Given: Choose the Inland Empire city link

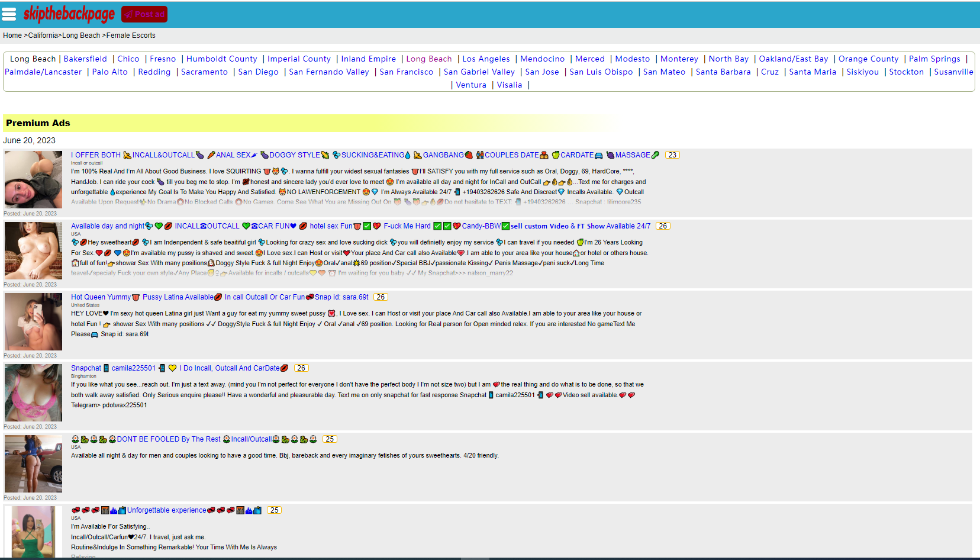Looking at the screenshot, I should pos(368,59).
